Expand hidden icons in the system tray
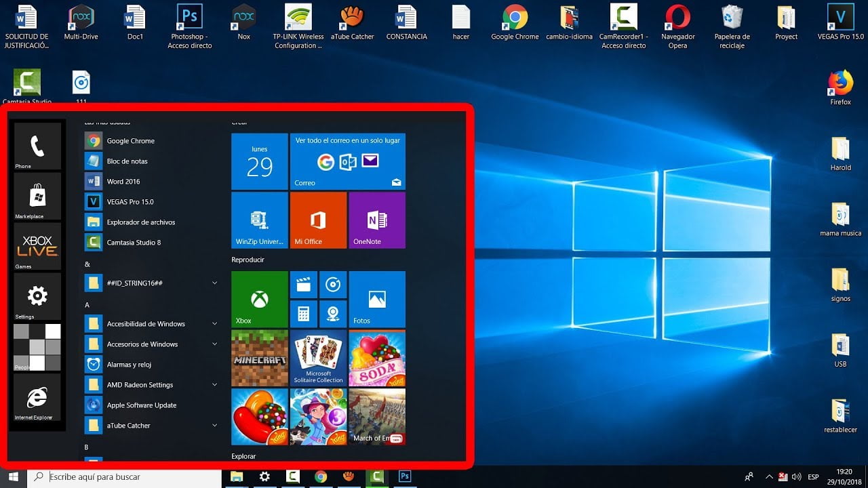This screenshot has width=868, height=488. pyautogui.click(x=770, y=476)
